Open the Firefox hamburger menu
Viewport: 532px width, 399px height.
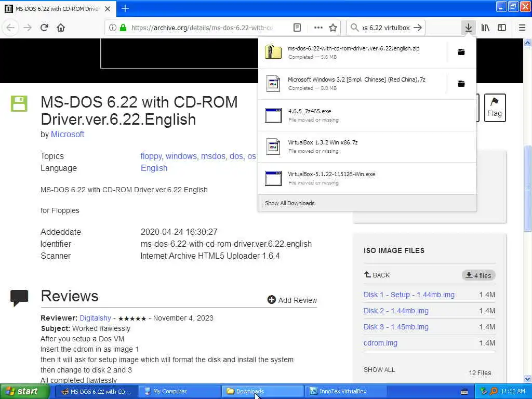[522, 28]
